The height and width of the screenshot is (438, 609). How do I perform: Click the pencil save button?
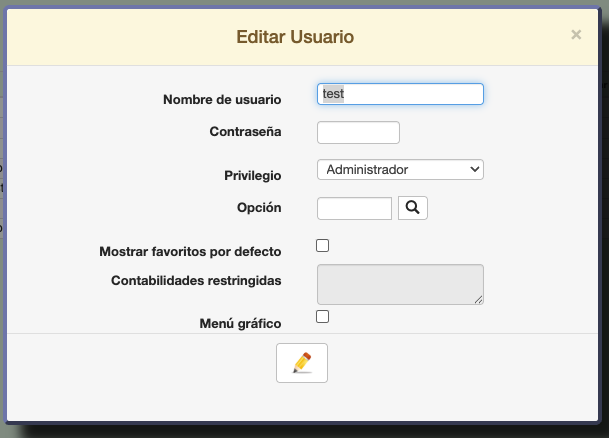301,363
